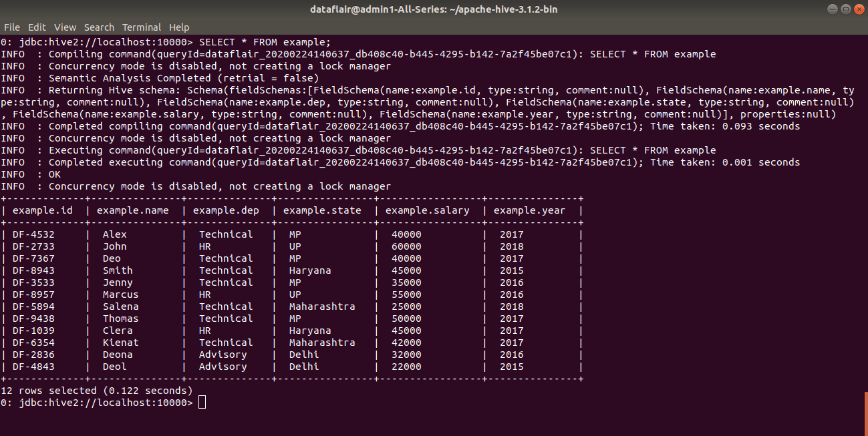Open the View menu
Image resolution: width=868 pixels, height=436 pixels.
pos(65,27)
